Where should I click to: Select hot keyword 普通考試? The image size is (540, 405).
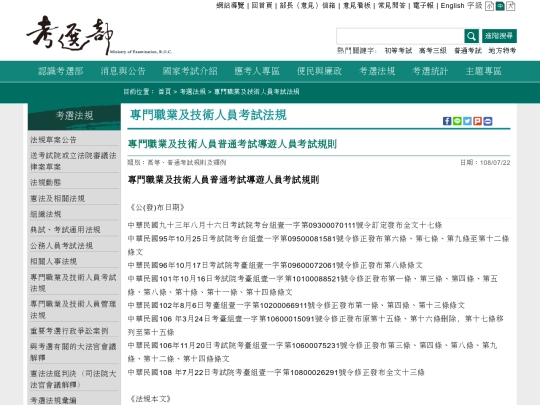pos(468,51)
